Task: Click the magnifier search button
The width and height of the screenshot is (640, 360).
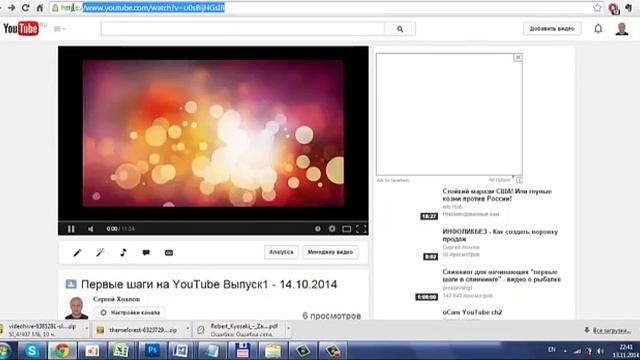Action: pos(400,29)
